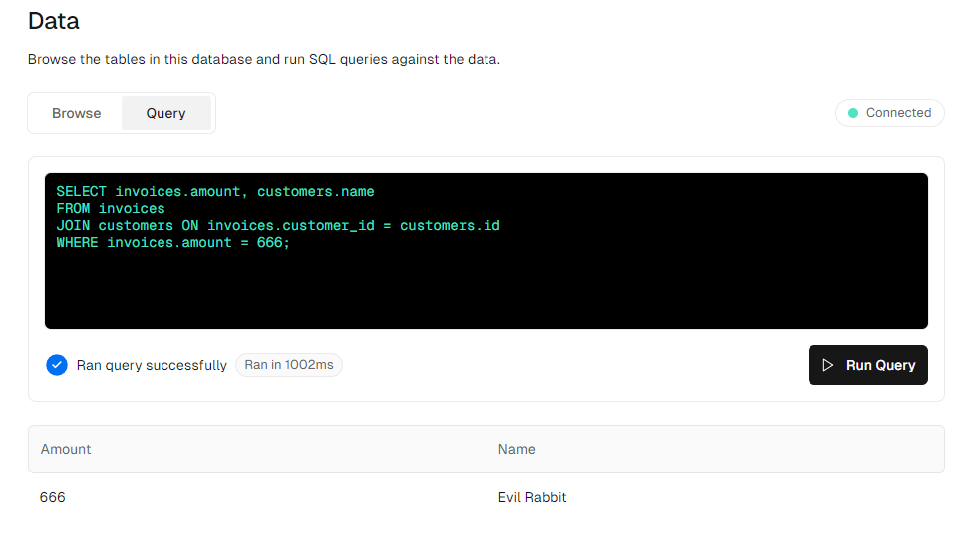Click the blue success checkmark icon
972x560 pixels.
pos(57,365)
